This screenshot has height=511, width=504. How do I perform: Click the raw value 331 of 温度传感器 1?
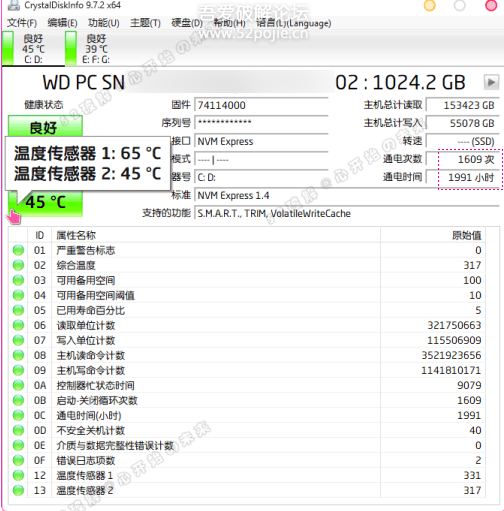click(x=472, y=475)
